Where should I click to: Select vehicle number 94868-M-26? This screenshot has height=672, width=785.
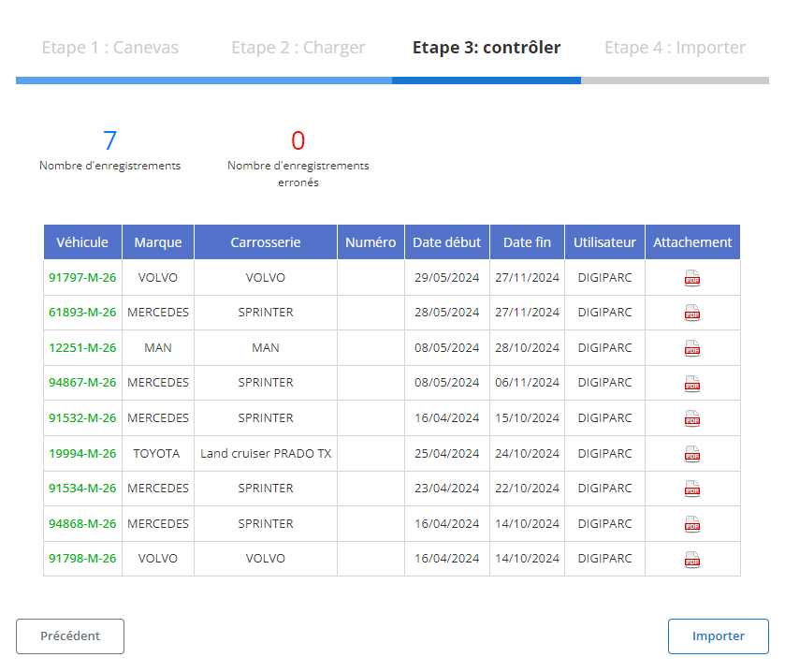(82, 524)
